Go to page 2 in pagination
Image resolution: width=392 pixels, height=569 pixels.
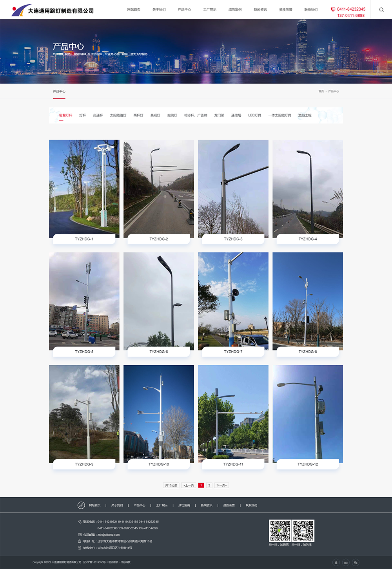click(209, 485)
